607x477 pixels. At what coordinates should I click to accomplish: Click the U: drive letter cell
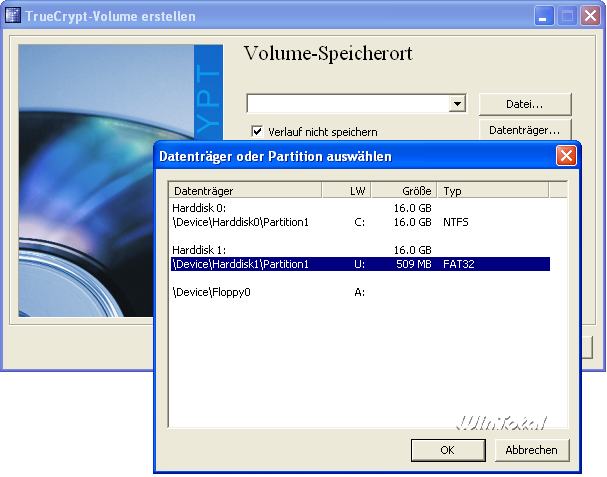point(359,264)
